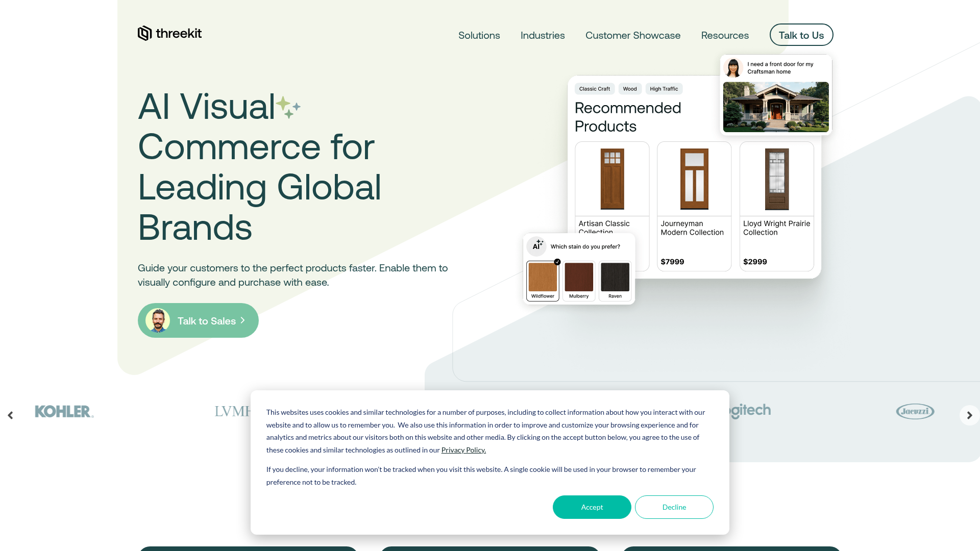This screenshot has width=980, height=551.
Task: Accept the cookie policy
Action: (x=592, y=507)
